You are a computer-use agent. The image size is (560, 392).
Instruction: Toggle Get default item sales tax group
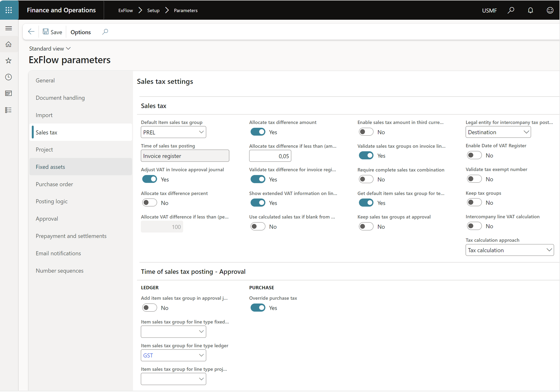(366, 203)
